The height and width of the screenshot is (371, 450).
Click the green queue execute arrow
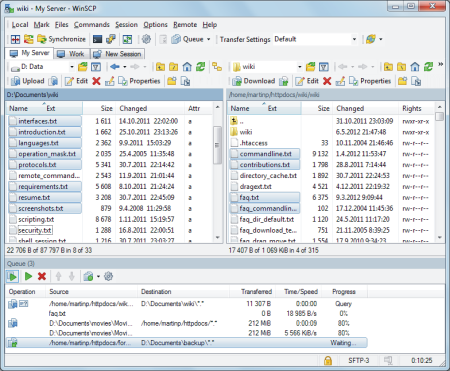pyautogui.click(x=28, y=276)
